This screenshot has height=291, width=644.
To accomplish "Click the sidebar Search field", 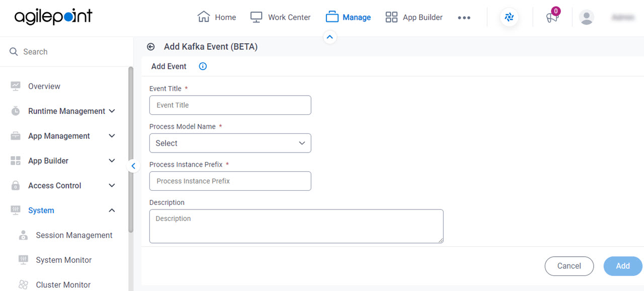I will click(x=65, y=52).
